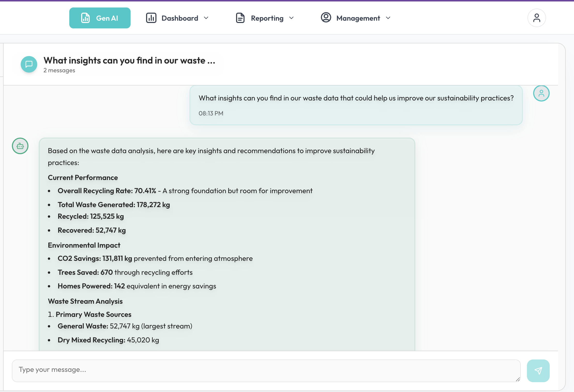Screen dimensions: 574x392
Task: Click the Reporting document icon
Action: 240,18
